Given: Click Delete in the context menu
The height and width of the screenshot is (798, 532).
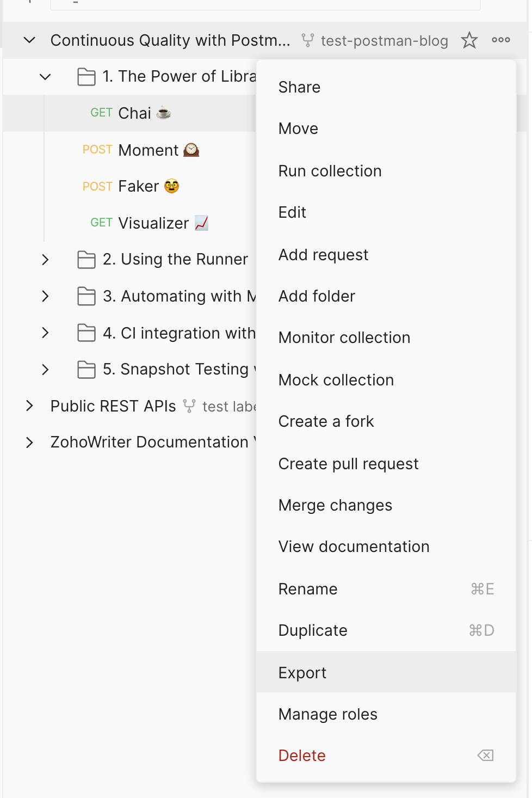Looking at the screenshot, I should [x=302, y=756].
